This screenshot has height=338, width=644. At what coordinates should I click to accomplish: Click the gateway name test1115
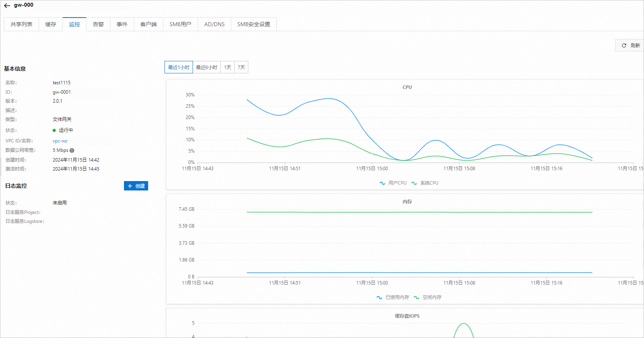pos(62,83)
